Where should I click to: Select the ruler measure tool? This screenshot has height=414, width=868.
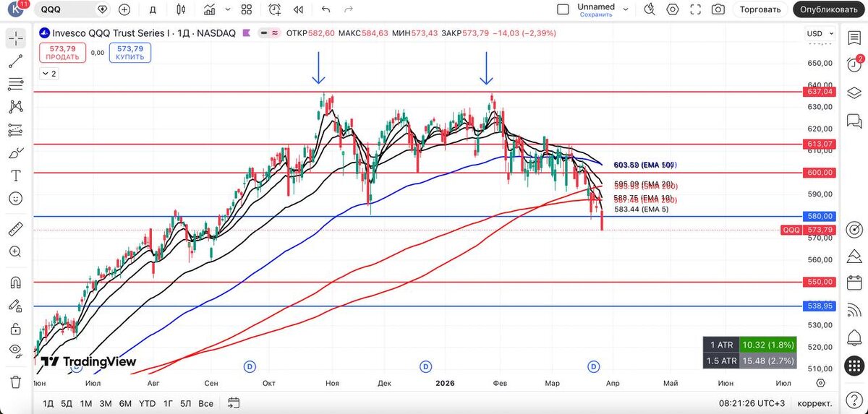tap(16, 229)
